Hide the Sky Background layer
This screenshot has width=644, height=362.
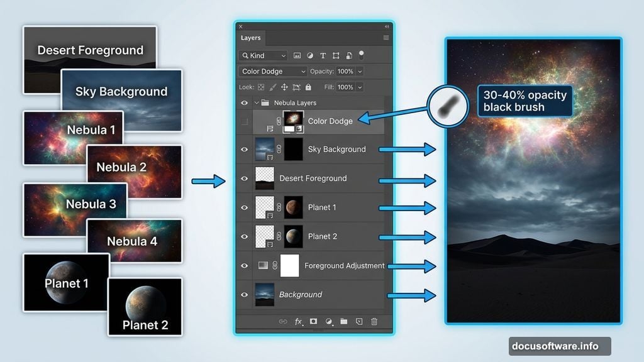point(244,149)
